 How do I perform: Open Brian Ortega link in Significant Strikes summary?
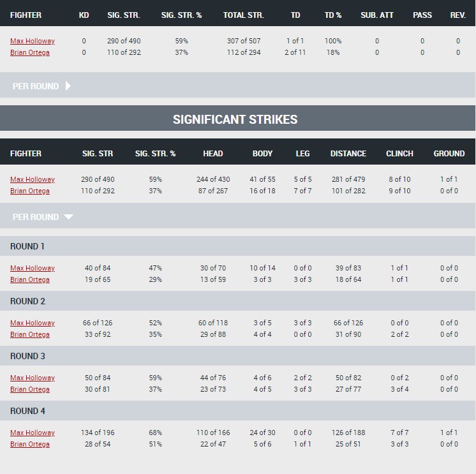tap(30, 191)
